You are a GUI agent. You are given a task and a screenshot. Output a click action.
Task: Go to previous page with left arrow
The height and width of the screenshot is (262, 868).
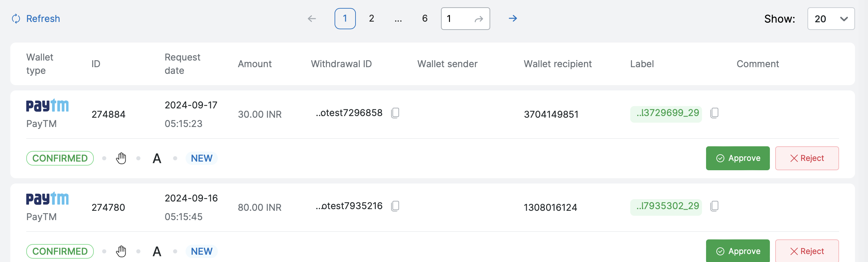pyautogui.click(x=312, y=19)
